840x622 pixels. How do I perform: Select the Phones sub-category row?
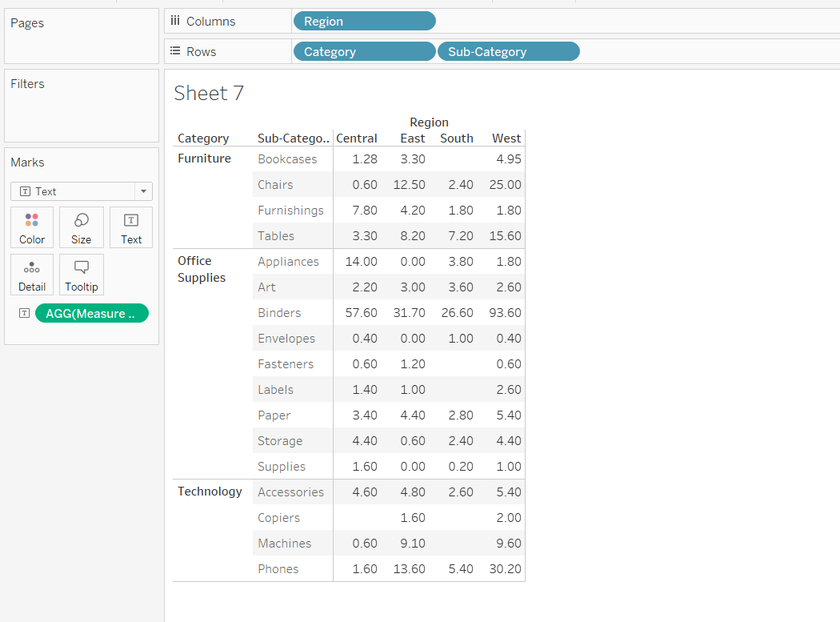click(x=278, y=569)
